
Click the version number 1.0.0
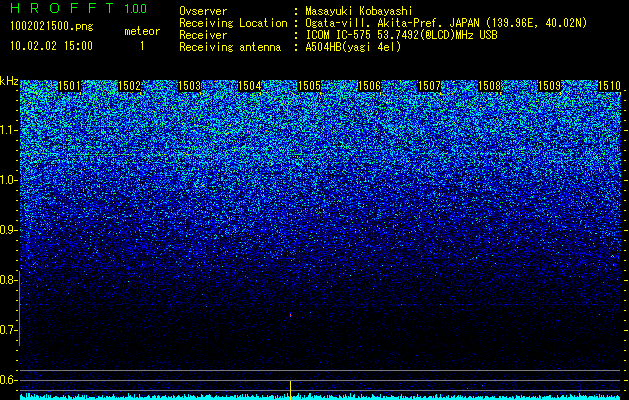(136, 9)
